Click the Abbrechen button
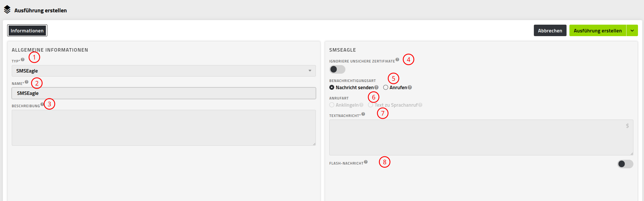644x201 pixels. coord(550,30)
